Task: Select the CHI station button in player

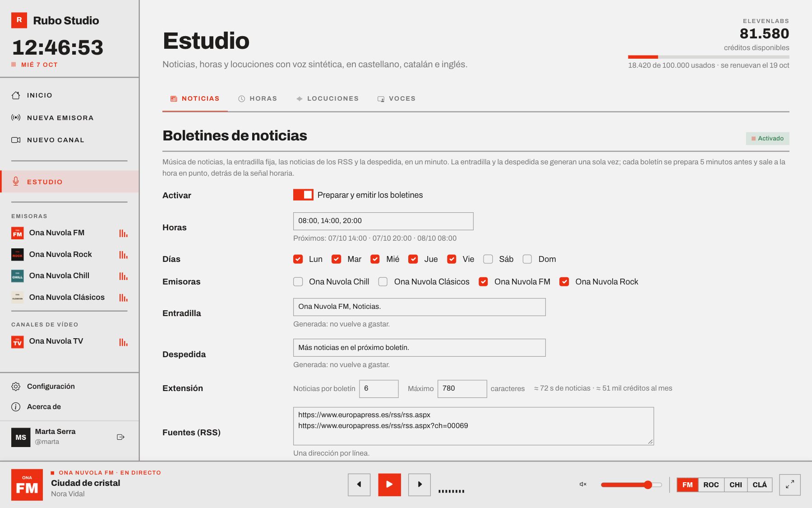Action: 736,485
